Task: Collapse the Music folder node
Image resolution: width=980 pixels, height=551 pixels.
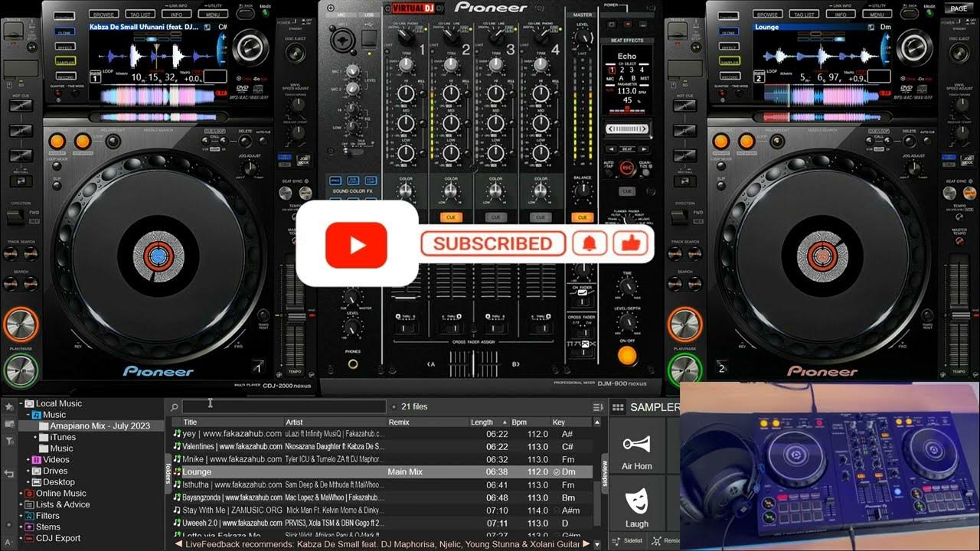Action: pos(28,415)
